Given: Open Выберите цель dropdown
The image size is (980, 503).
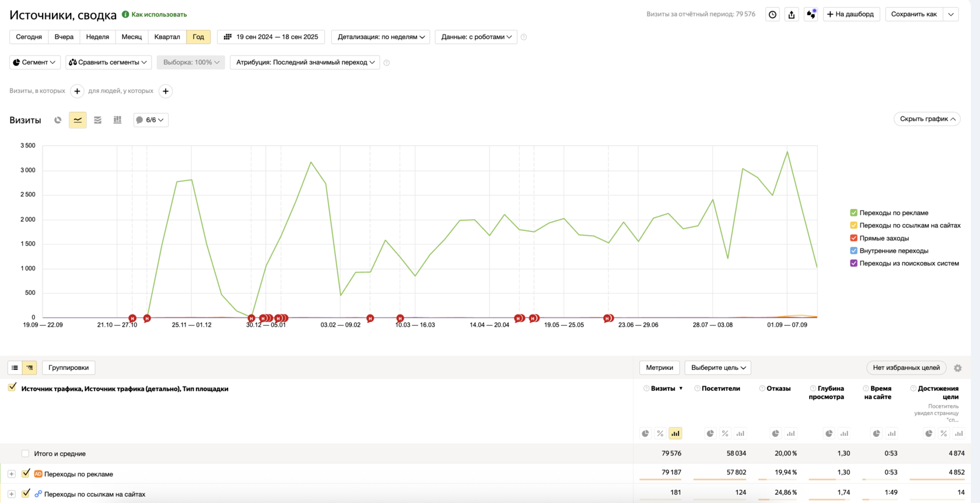Looking at the screenshot, I should (718, 368).
